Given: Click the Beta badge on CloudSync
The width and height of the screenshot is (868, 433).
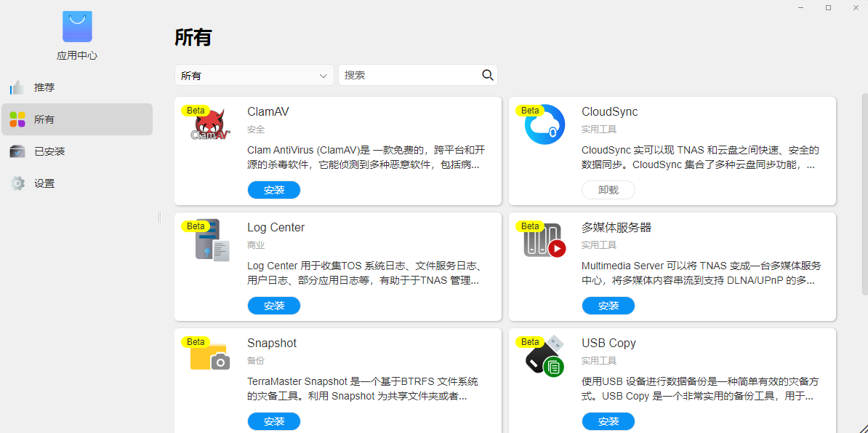Looking at the screenshot, I should (x=530, y=111).
